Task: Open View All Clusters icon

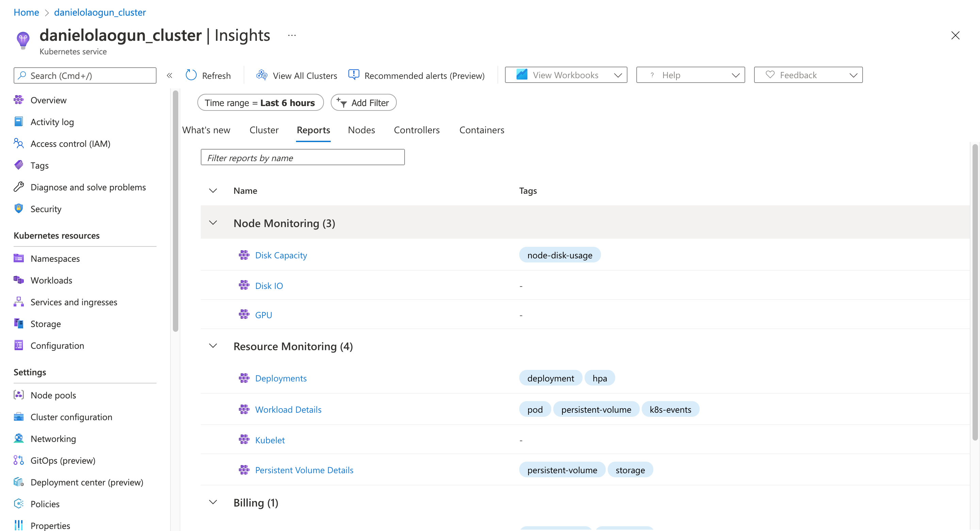Action: pyautogui.click(x=262, y=75)
